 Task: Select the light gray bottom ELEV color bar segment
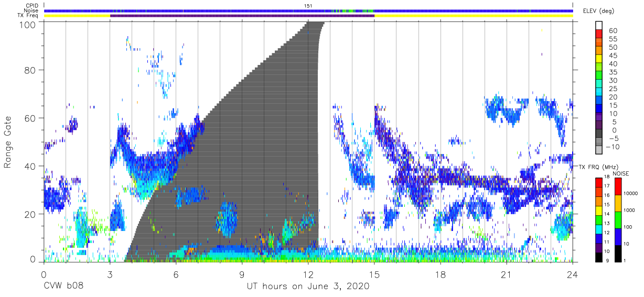pos(599,149)
